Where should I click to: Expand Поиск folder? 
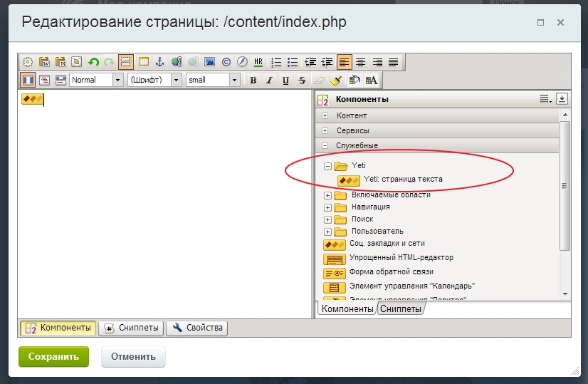[327, 219]
